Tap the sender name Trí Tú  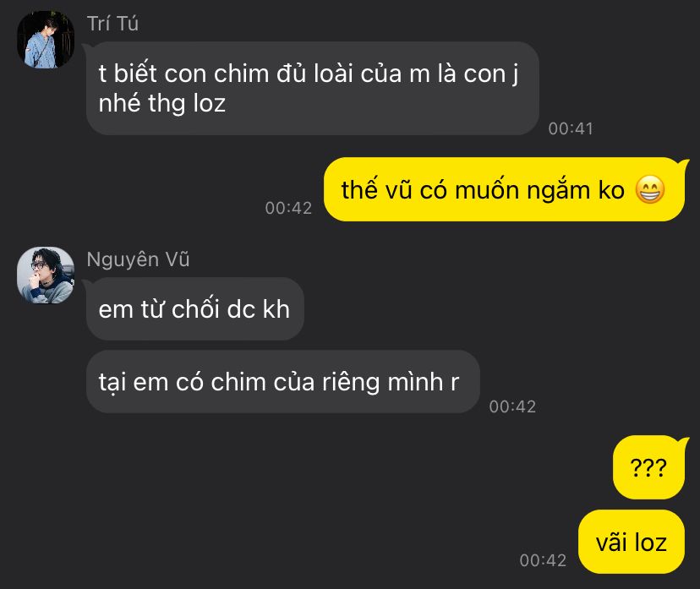click(x=112, y=24)
